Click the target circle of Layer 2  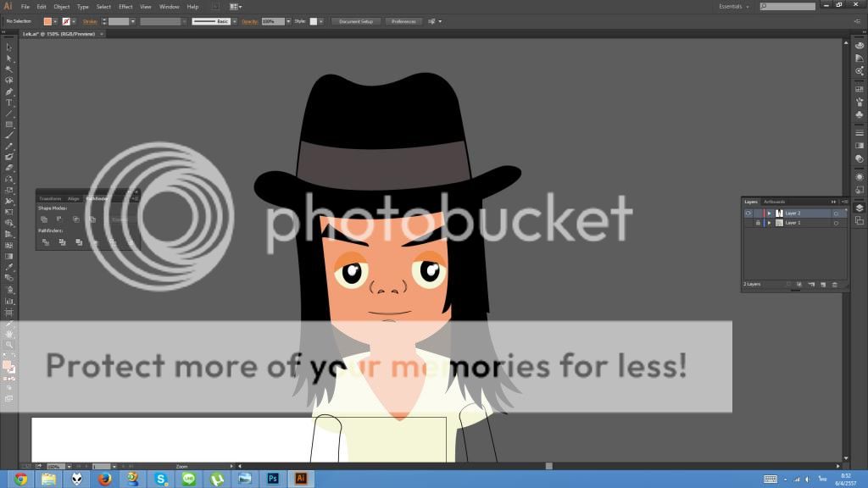click(x=836, y=213)
